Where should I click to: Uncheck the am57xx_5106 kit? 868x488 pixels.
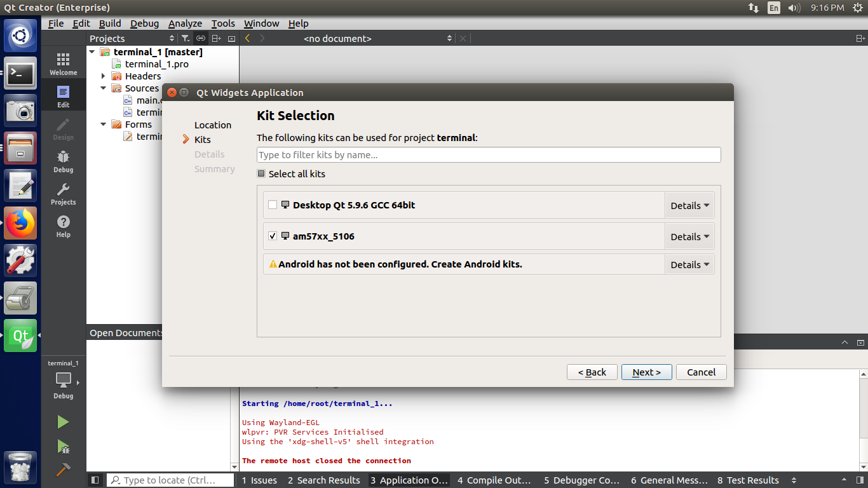pyautogui.click(x=273, y=236)
